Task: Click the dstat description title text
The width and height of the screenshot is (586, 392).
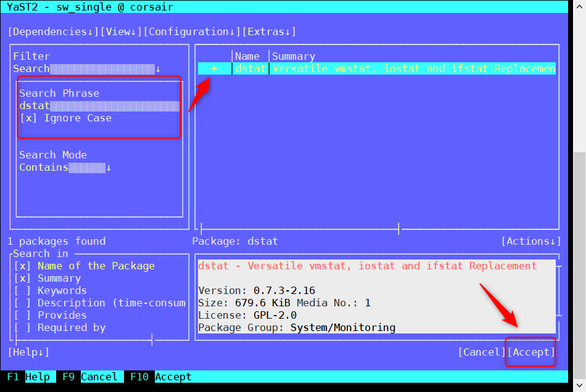Action: tap(368, 266)
